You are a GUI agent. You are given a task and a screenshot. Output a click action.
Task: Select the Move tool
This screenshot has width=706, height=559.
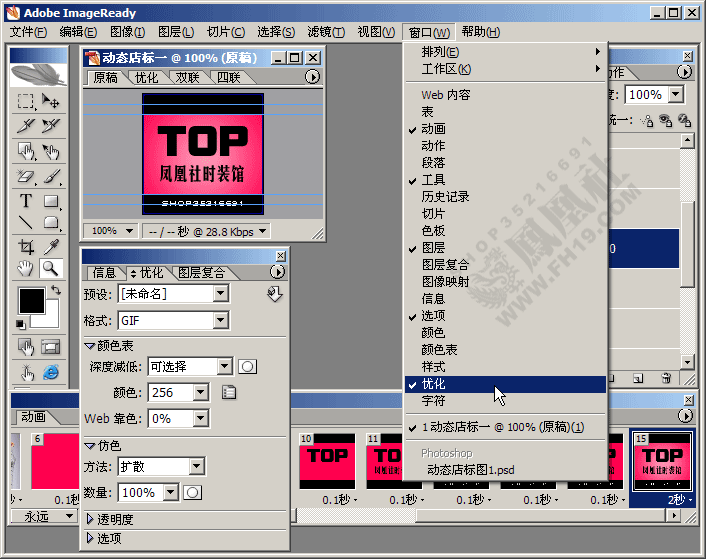coord(50,101)
